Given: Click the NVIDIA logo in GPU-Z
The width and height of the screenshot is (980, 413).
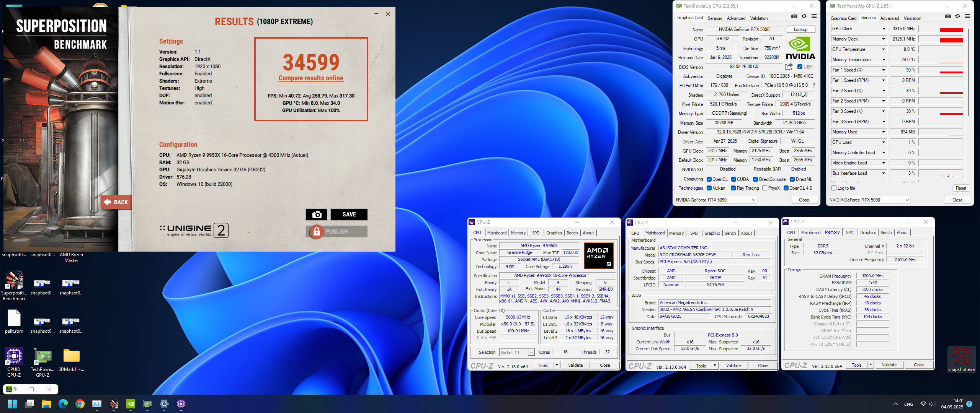Looking at the screenshot, I should 800,48.
